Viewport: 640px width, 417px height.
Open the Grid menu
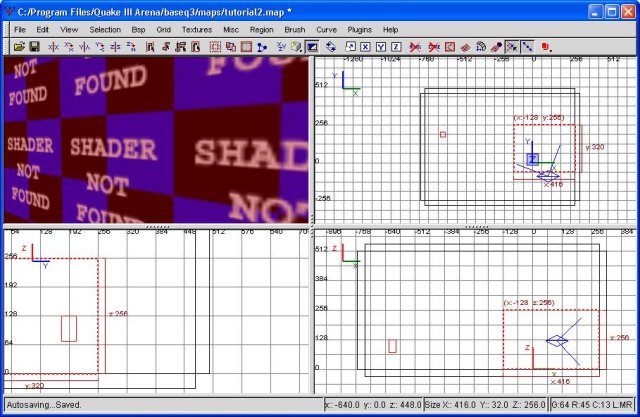pyautogui.click(x=163, y=29)
